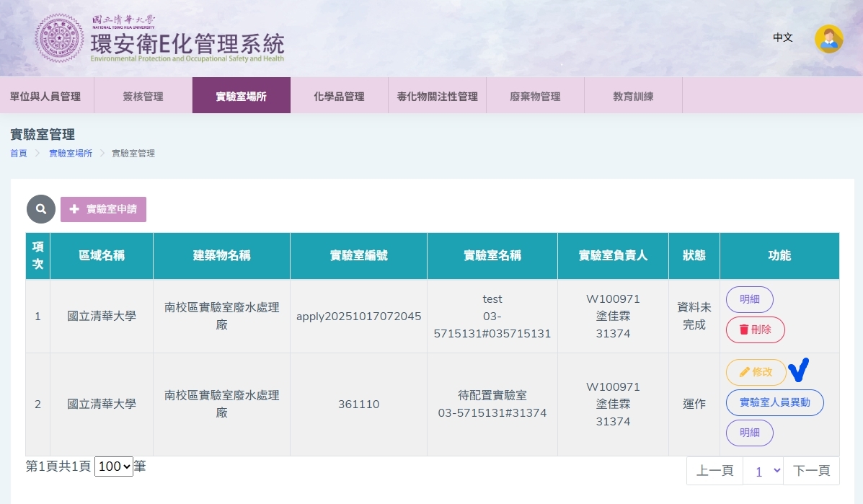The width and height of the screenshot is (863, 504).
Task: Select the 廢棄物管理 menu tab
Action: [535, 96]
